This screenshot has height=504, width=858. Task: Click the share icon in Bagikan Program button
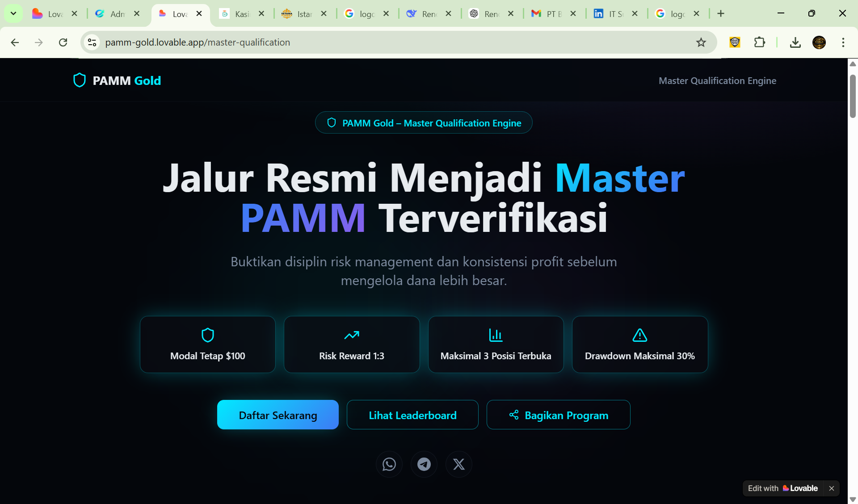(x=514, y=415)
